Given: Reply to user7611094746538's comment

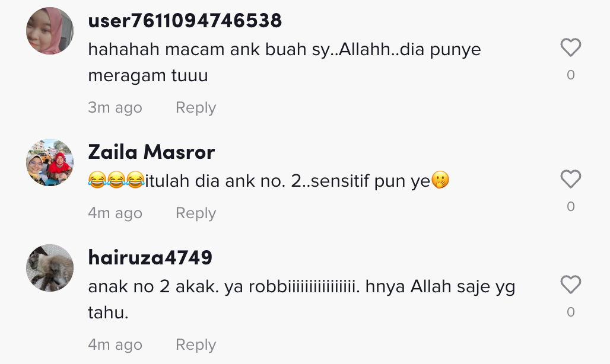Looking at the screenshot, I should pyautogui.click(x=196, y=108).
